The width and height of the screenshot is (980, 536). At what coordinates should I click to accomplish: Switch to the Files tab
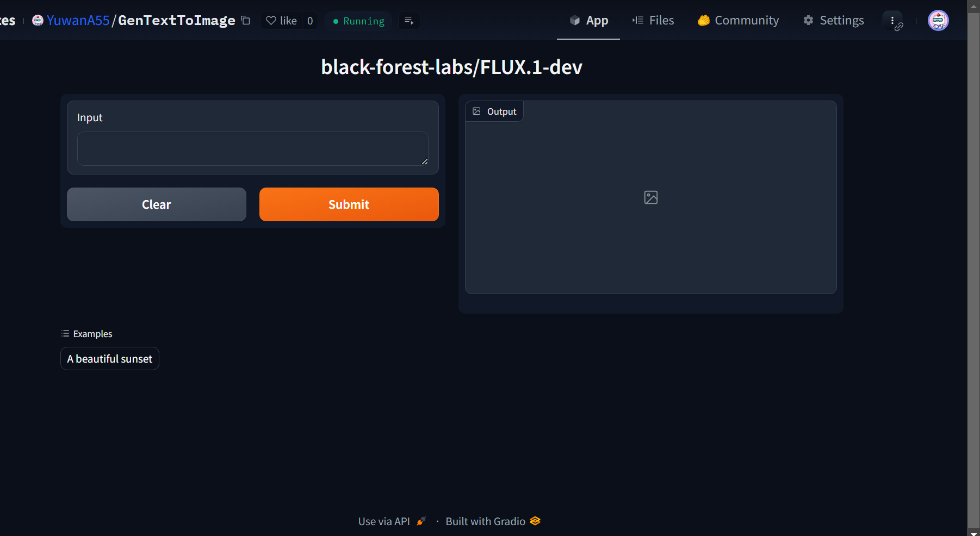[653, 20]
